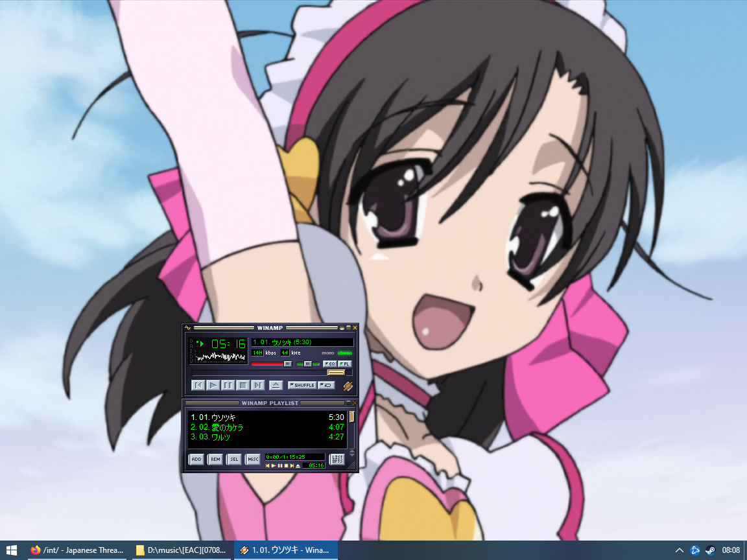The image size is (747, 560).
Task: Open the playlist ADD menu
Action: point(196,459)
